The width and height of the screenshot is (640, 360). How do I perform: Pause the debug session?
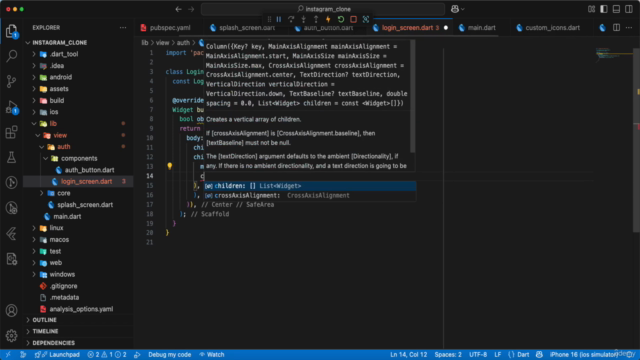coord(279,19)
